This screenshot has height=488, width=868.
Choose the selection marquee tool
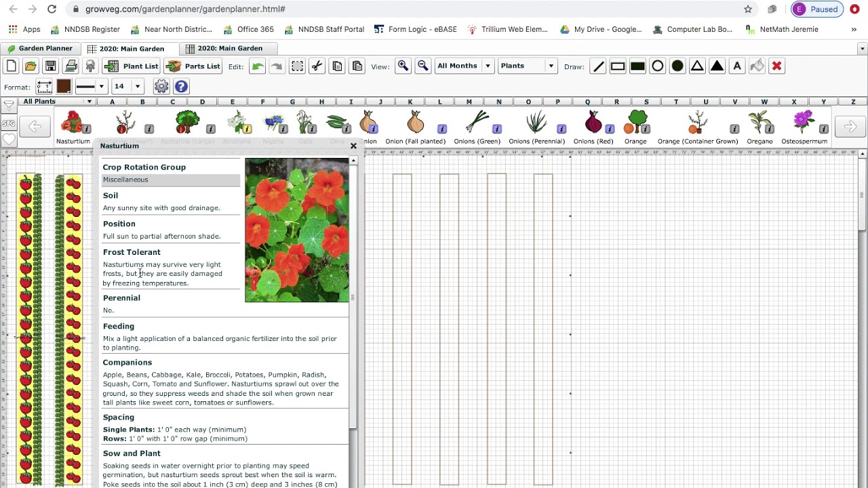pos(297,66)
